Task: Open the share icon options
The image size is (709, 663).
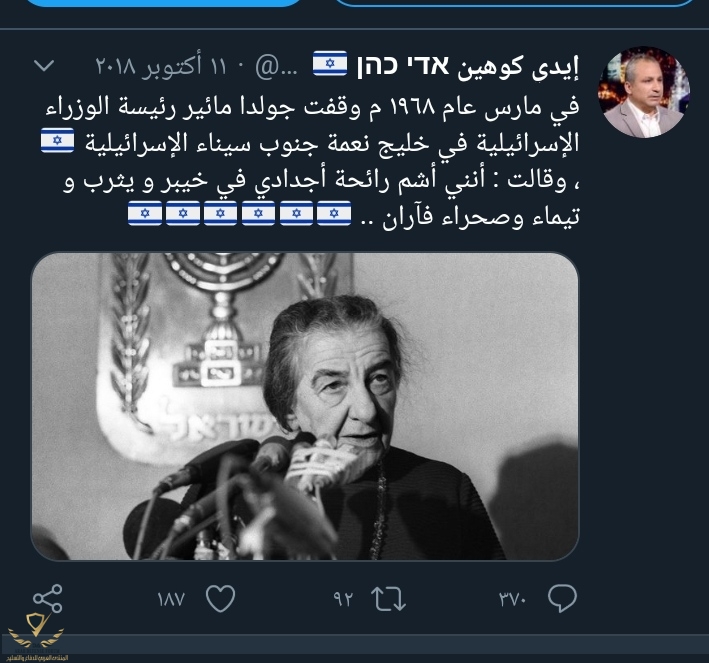Action: (x=47, y=598)
